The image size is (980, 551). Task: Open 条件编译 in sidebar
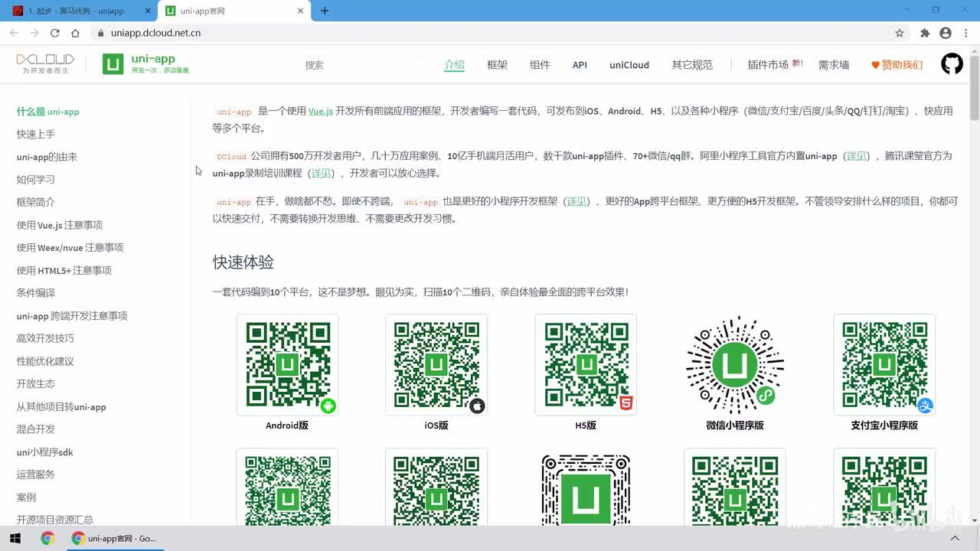click(x=36, y=292)
